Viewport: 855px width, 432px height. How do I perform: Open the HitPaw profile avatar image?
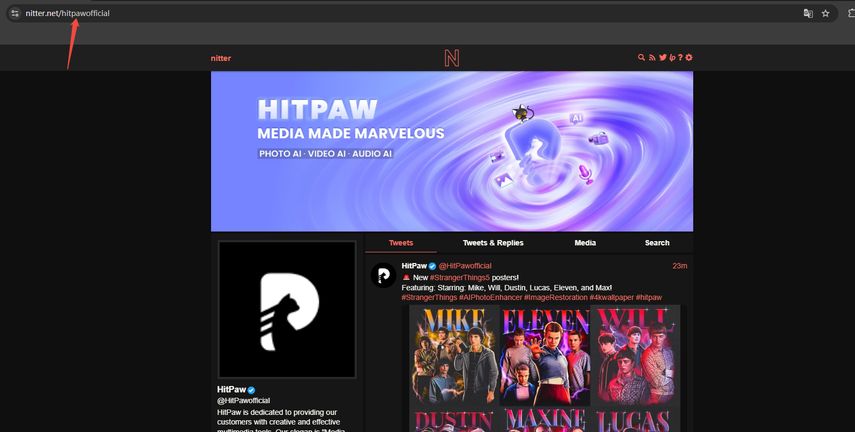coord(287,310)
